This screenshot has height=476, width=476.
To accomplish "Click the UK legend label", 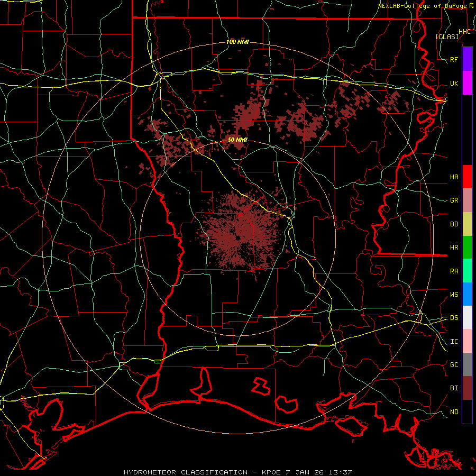I will [454, 83].
